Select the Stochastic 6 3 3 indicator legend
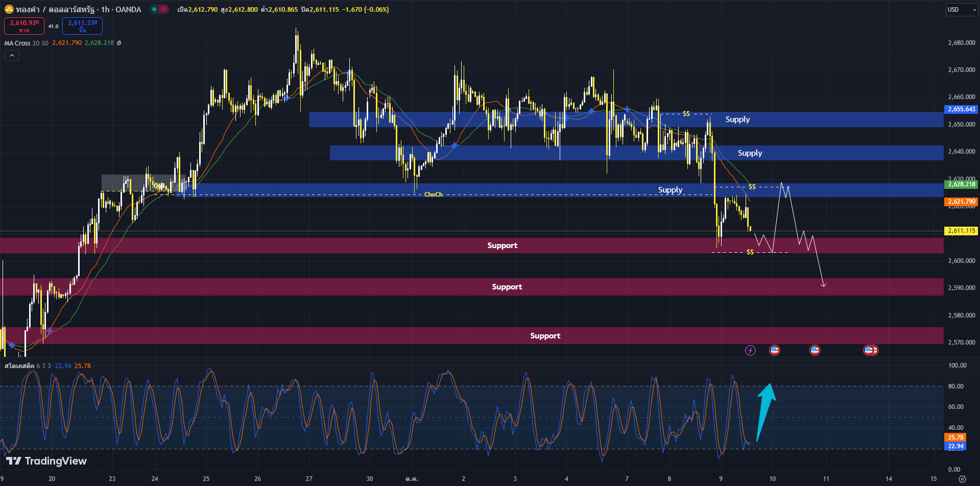Image resolution: width=980 pixels, height=486 pixels. click(x=28, y=366)
